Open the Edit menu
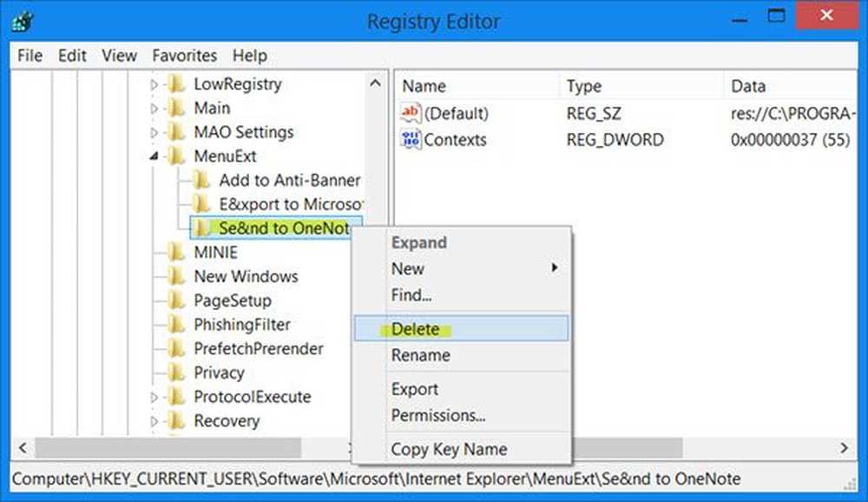Viewport: 868px width, 502px height. click(x=72, y=56)
